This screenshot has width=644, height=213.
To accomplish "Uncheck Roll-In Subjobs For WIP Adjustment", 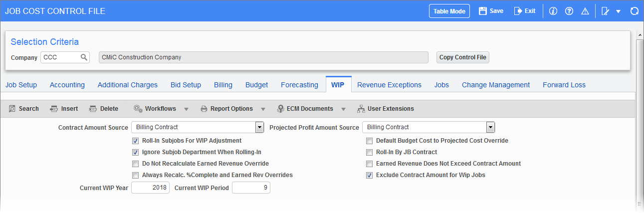I will coord(135,141).
